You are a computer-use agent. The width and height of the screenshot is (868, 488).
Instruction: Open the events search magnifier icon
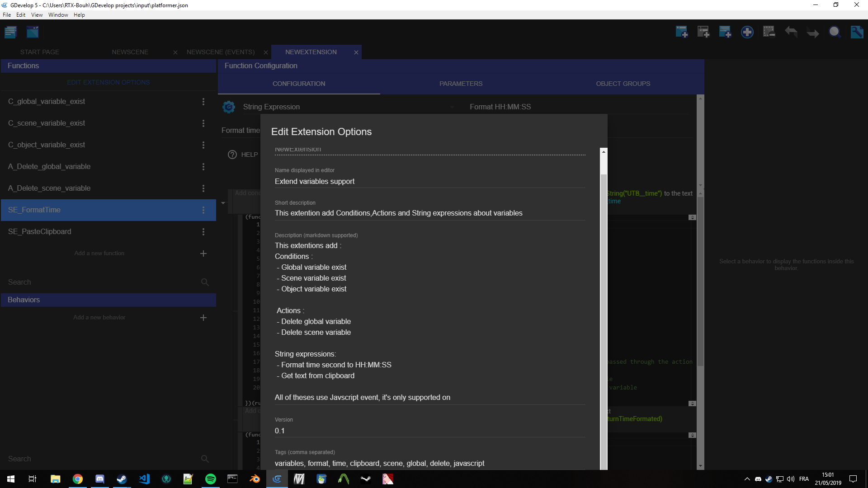coord(835,32)
